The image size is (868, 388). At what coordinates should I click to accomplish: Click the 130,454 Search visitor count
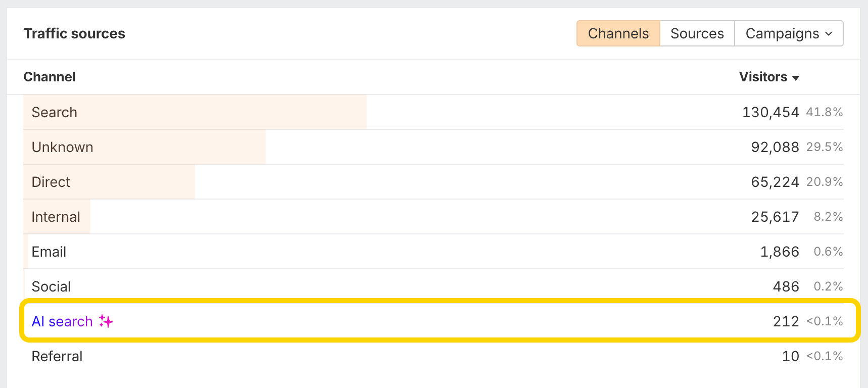point(770,112)
